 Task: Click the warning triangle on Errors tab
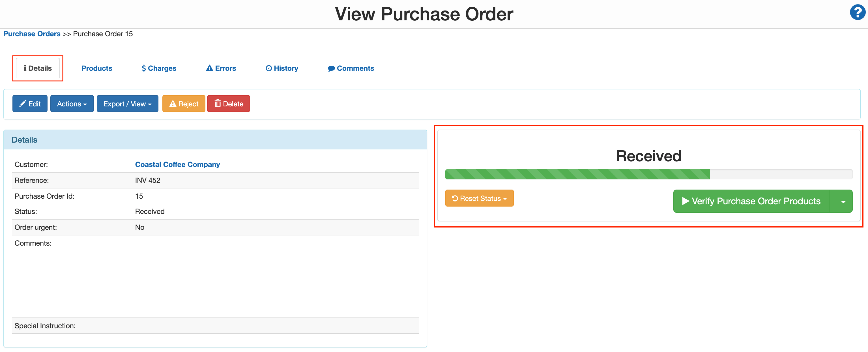pyautogui.click(x=209, y=68)
